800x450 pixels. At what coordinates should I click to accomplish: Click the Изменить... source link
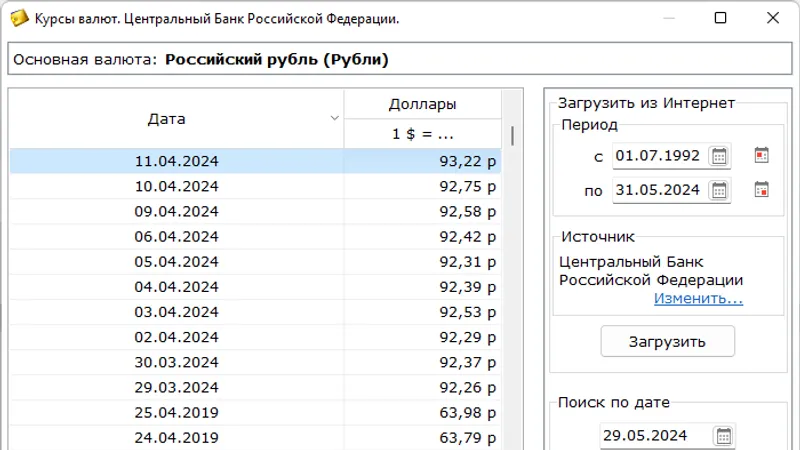698,298
